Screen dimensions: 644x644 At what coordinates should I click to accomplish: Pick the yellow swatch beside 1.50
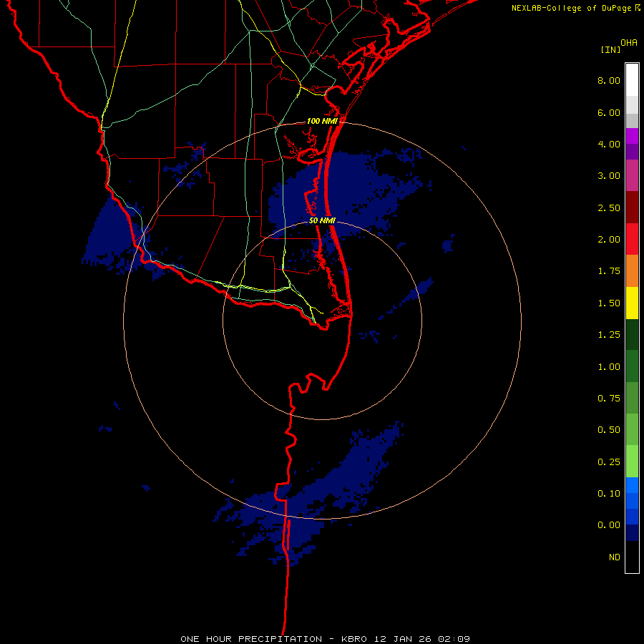(632, 303)
